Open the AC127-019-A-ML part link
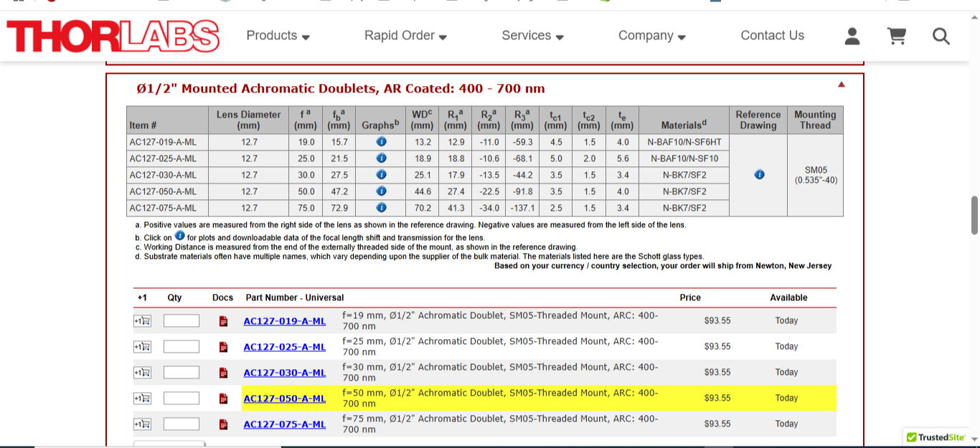The width and height of the screenshot is (980, 448). coord(285,321)
